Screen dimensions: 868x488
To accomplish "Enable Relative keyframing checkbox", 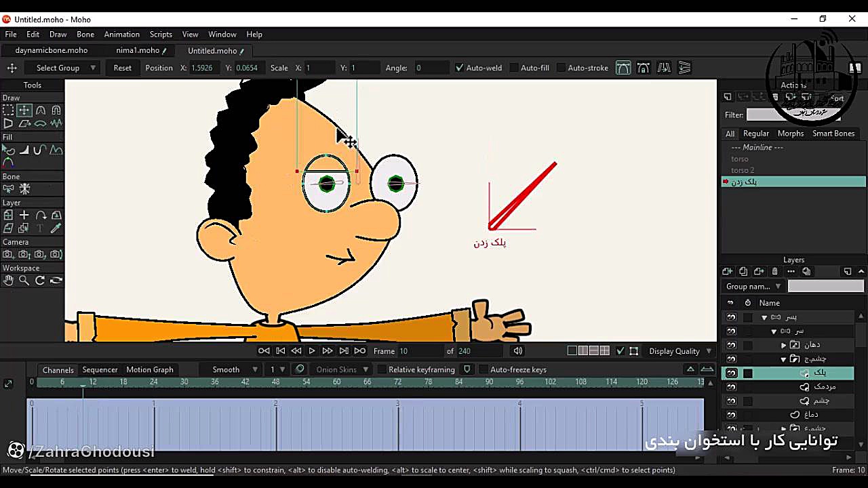I will 382,369.
